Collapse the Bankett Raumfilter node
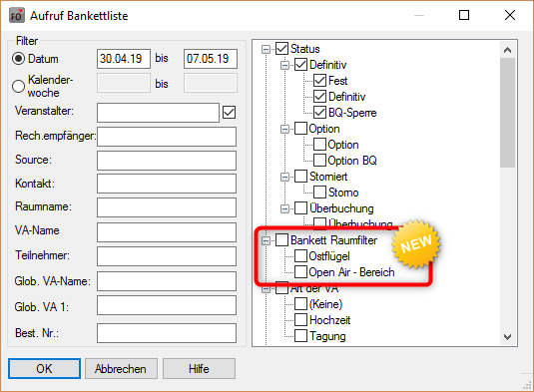The image size is (534, 392). (x=266, y=241)
